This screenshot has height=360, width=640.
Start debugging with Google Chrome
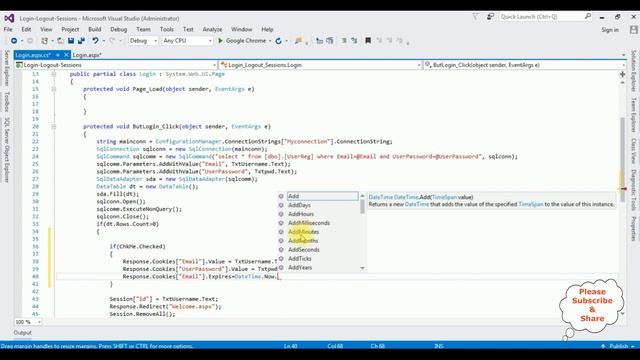[x=242, y=41]
